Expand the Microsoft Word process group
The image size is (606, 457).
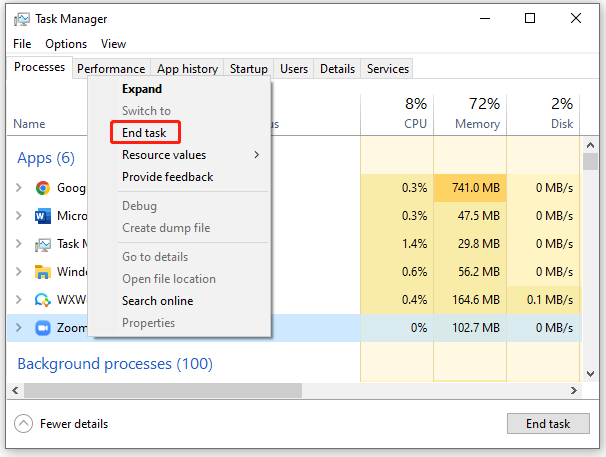pyautogui.click(x=19, y=216)
